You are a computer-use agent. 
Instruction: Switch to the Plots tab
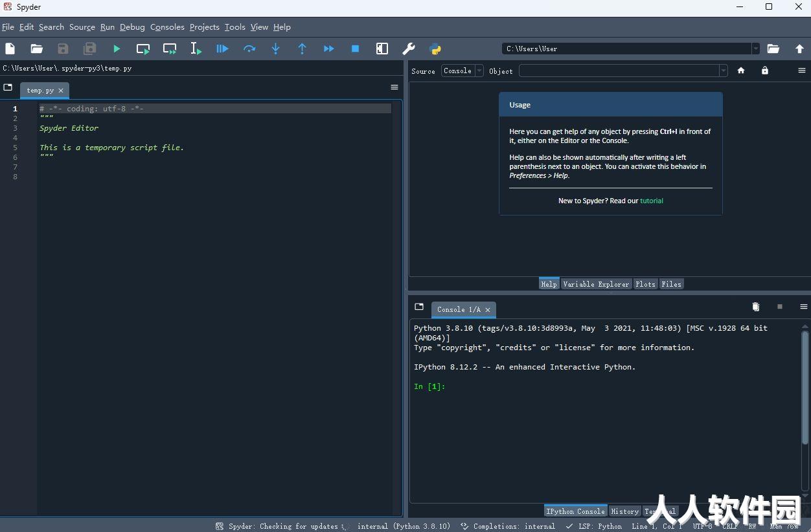(x=645, y=284)
